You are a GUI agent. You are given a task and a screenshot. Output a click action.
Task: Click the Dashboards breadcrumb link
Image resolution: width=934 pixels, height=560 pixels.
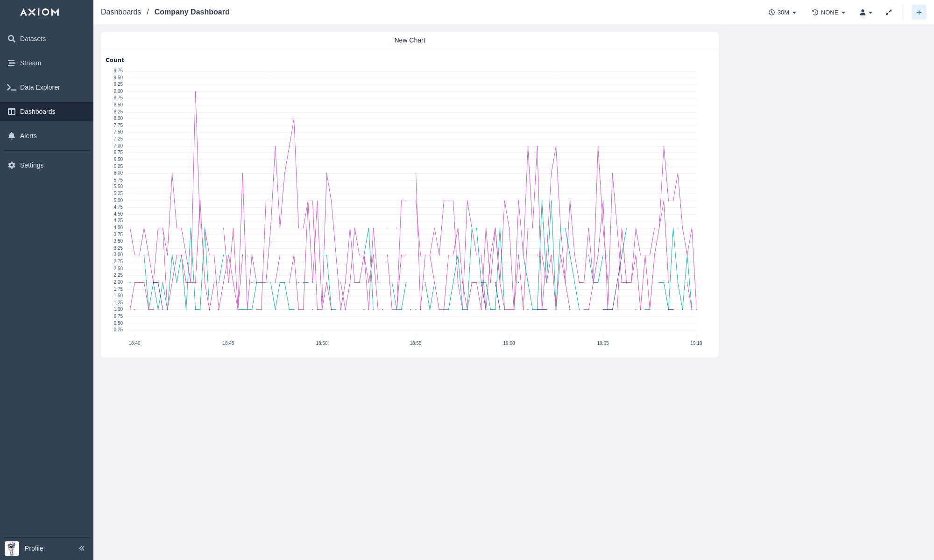click(x=121, y=12)
